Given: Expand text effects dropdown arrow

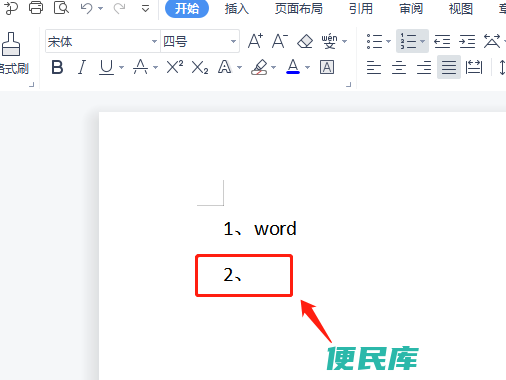Looking at the screenshot, I should pos(239,68).
